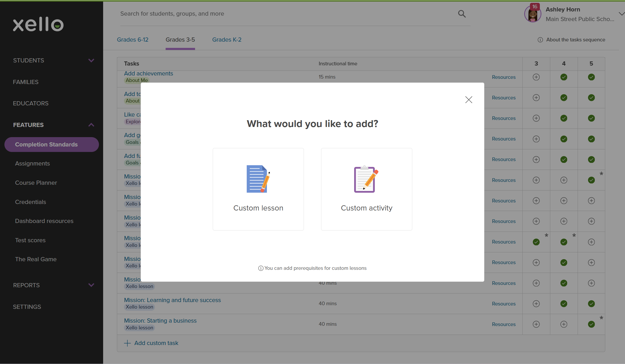Select the Custom lesson document icon
This screenshot has height=364, width=625.
pyautogui.click(x=258, y=179)
